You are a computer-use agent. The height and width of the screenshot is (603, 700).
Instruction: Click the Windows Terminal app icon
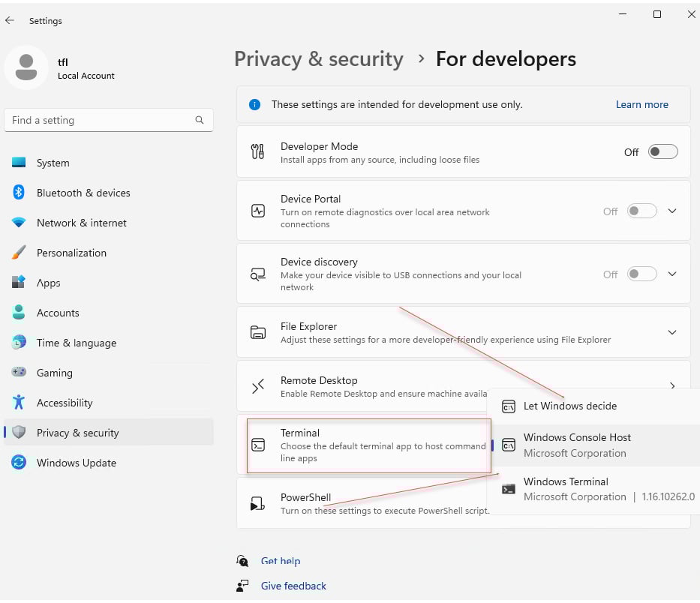click(509, 489)
